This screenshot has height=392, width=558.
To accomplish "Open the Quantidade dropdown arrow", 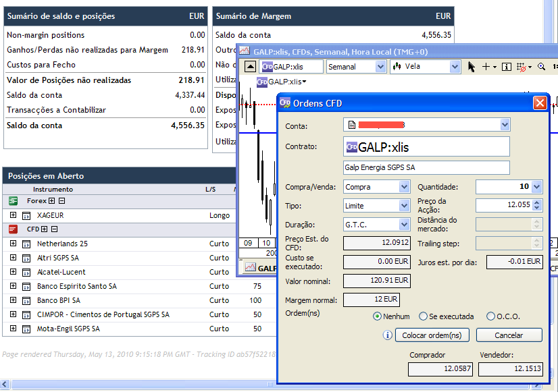I will 536,187.
